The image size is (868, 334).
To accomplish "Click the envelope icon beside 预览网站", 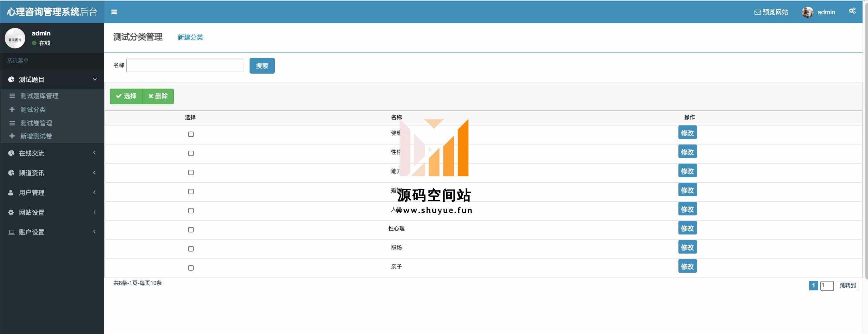I will click(x=758, y=12).
